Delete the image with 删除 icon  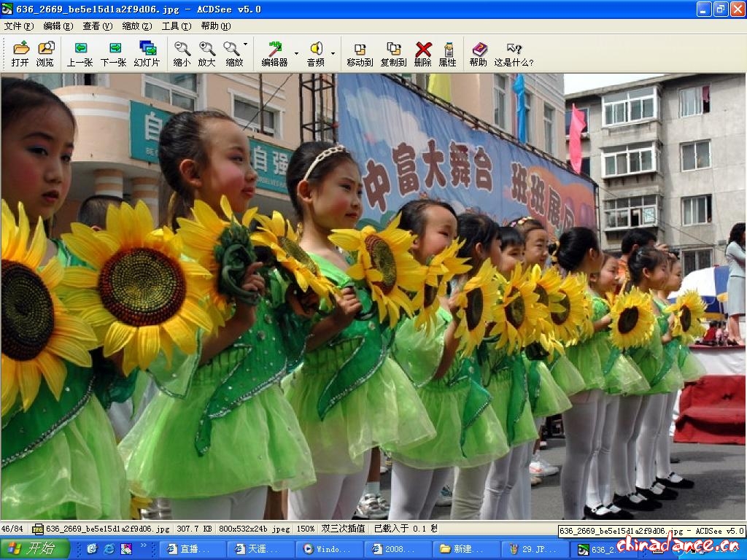pyautogui.click(x=423, y=53)
